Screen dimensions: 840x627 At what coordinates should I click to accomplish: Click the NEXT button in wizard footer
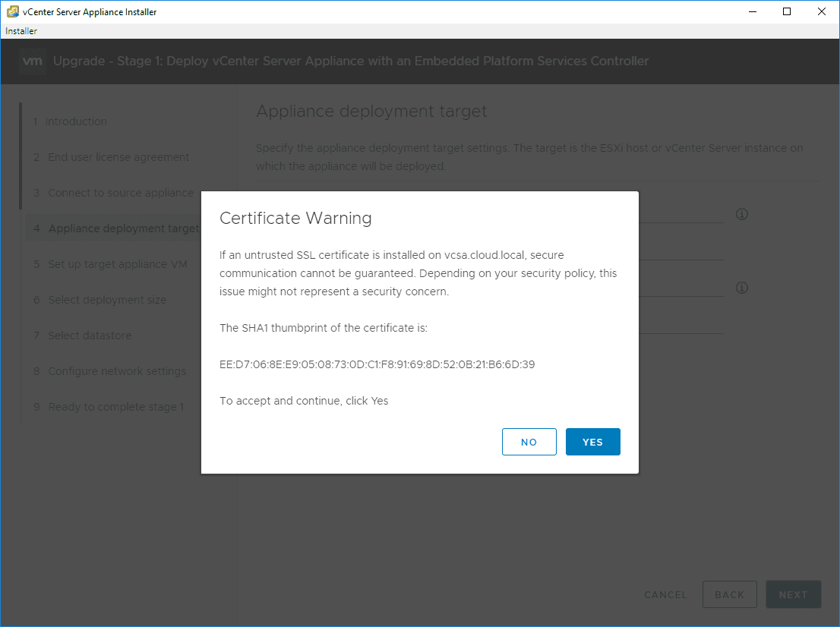tap(793, 595)
